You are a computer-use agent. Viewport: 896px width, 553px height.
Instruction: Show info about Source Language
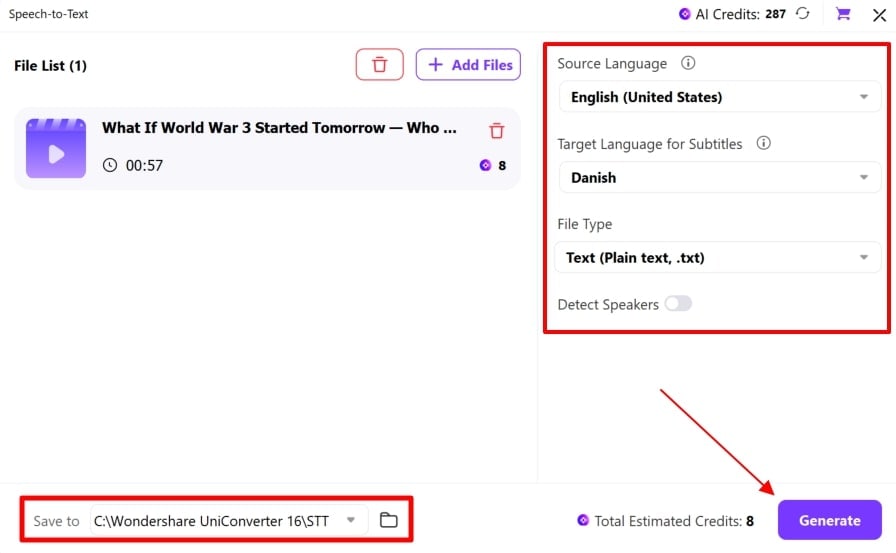pyautogui.click(x=687, y=63)
